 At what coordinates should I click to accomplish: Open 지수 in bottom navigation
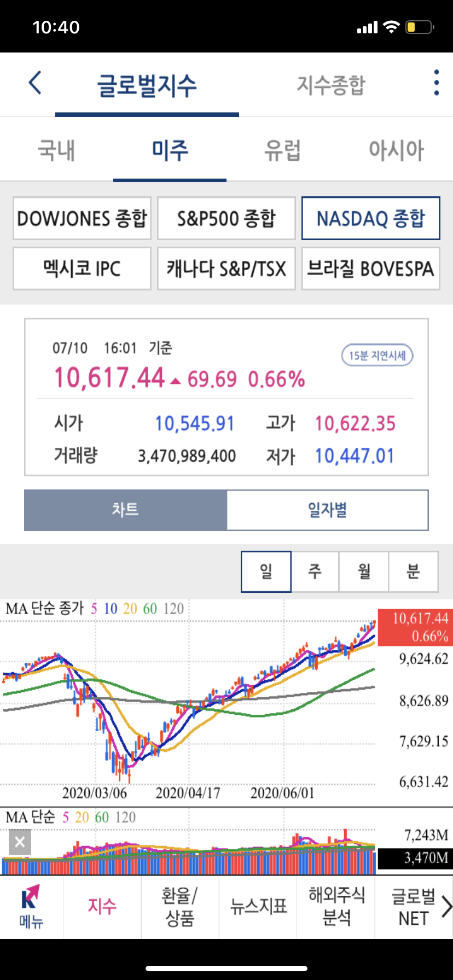point(102,906)
